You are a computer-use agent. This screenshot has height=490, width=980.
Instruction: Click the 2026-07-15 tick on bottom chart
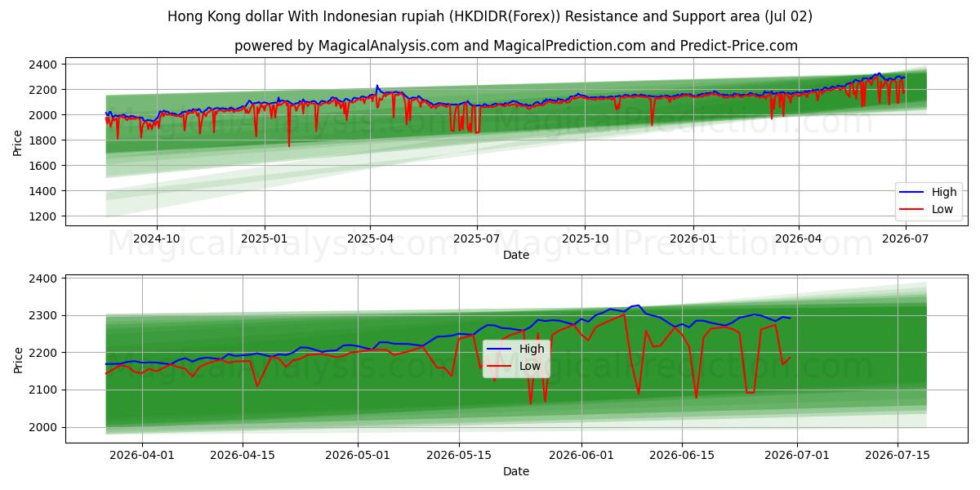coord(897,456)
